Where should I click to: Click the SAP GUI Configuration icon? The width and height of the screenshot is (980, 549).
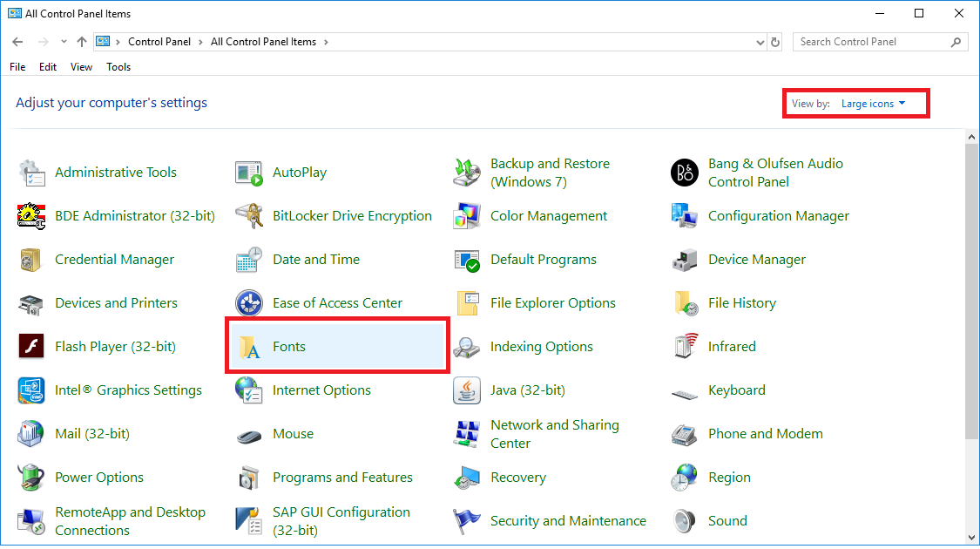click(x=249, y=521)
